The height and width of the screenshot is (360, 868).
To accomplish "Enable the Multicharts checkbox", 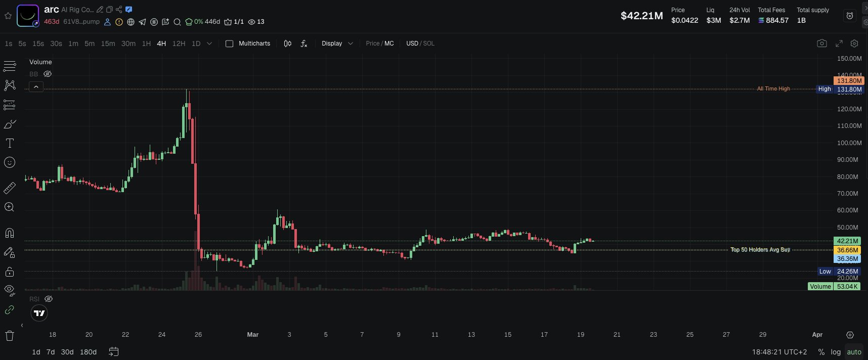I will (229, 43).
